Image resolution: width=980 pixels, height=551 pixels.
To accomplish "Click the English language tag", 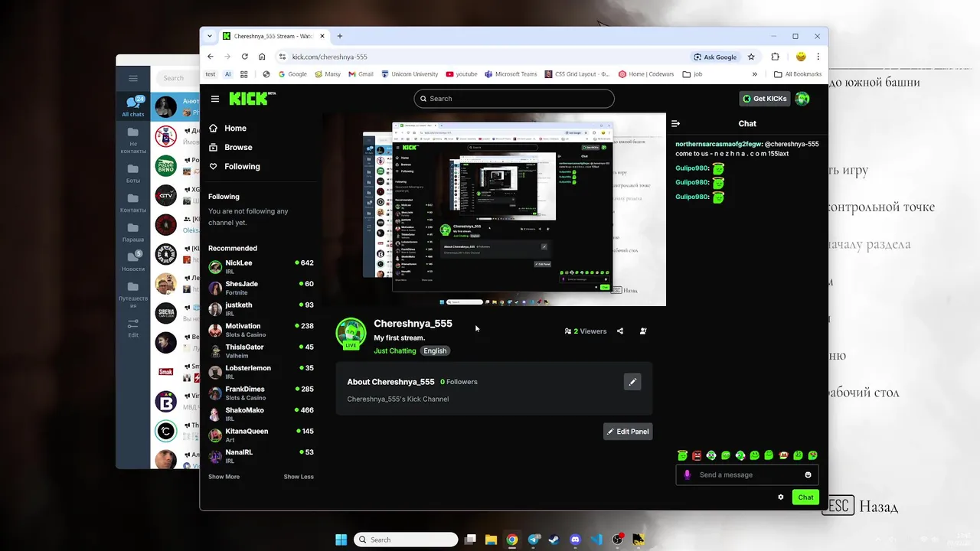I will [x=435, y=350].
